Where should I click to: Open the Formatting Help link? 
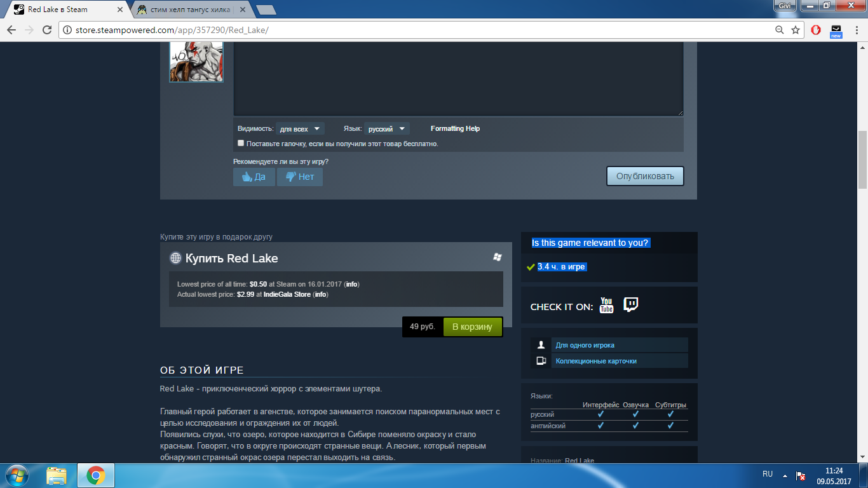coord(455,128)
